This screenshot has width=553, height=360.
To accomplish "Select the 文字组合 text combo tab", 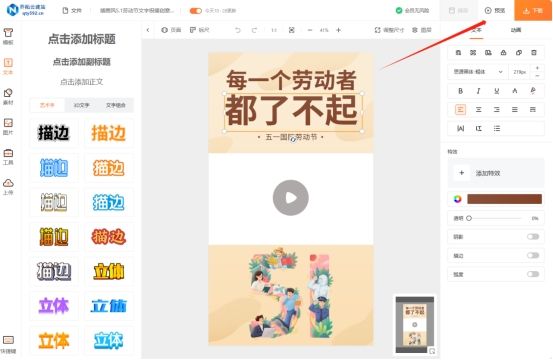I will coord(116,105).
